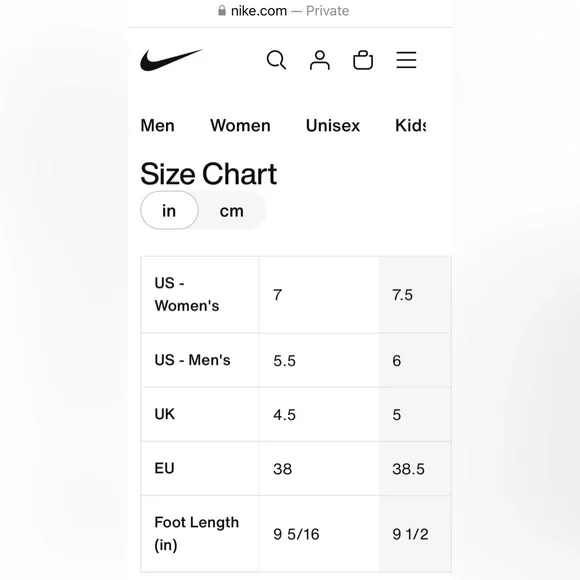Click the Size Chart heading
This screenshot has width=580, height=580.
[209, 174]
